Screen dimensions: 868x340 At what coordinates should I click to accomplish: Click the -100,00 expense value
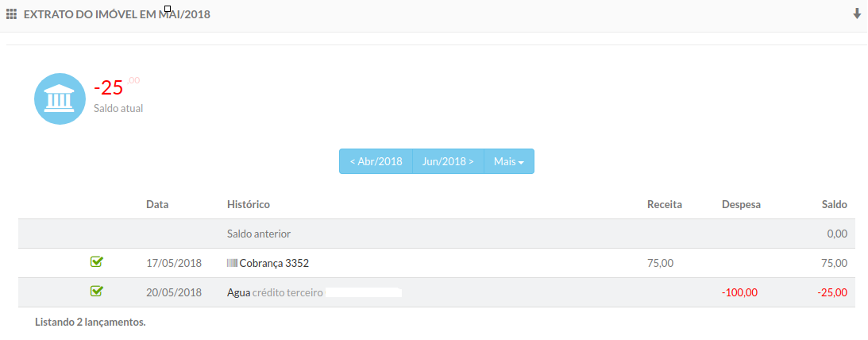click(739, 292)
